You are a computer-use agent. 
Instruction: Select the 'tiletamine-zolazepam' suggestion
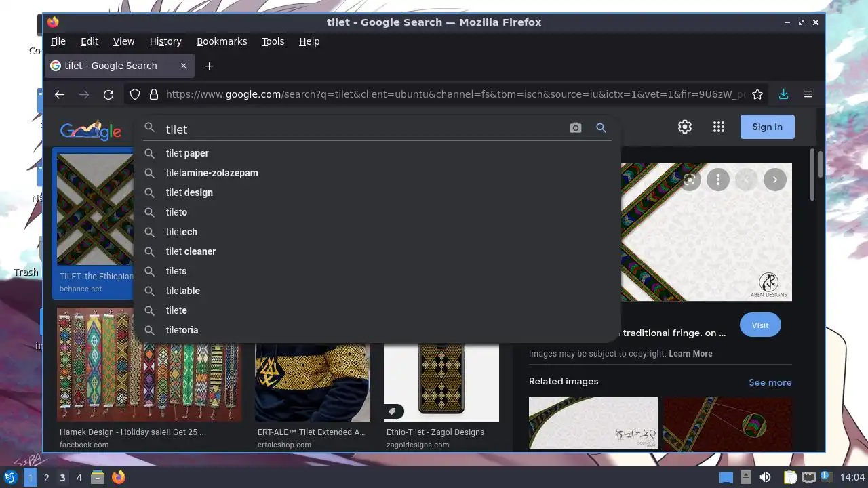[x=378, y=173]
